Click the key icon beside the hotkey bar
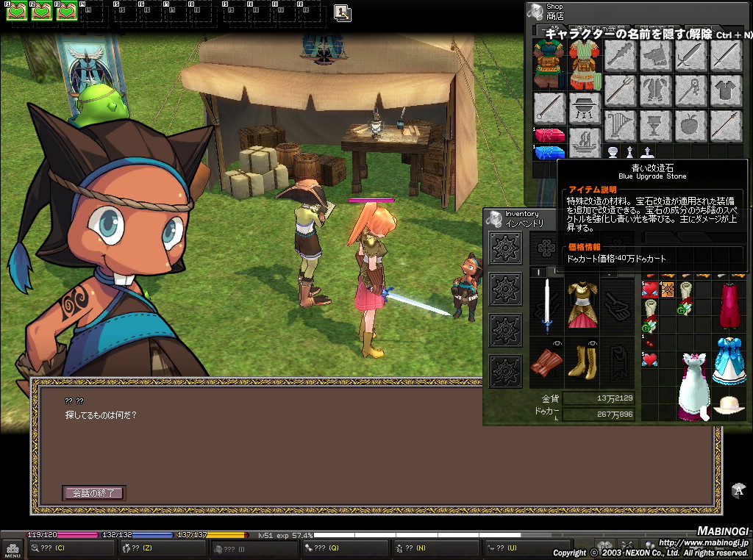753x560 pixels. [x=343, y=13]
